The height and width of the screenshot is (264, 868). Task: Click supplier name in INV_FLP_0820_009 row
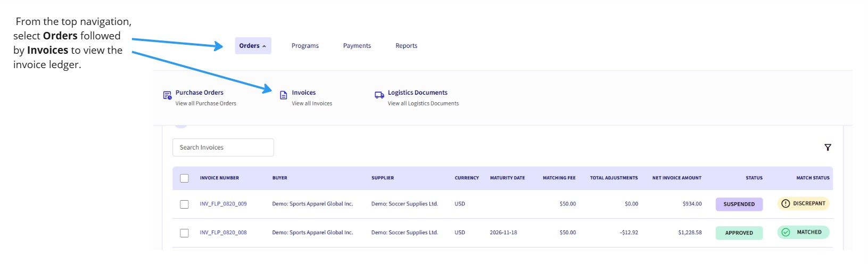404,204
